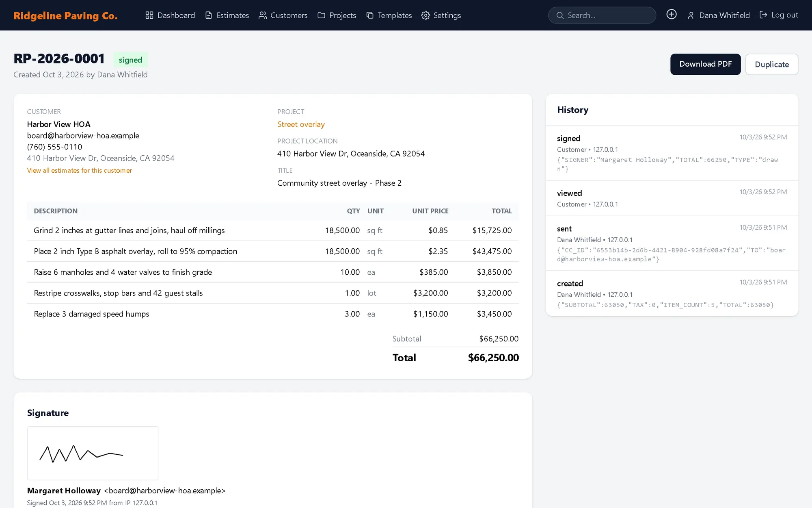The image size is (812, 508).
Task: Click the 'viewed' history entry
Action: (x=672, y=198)
